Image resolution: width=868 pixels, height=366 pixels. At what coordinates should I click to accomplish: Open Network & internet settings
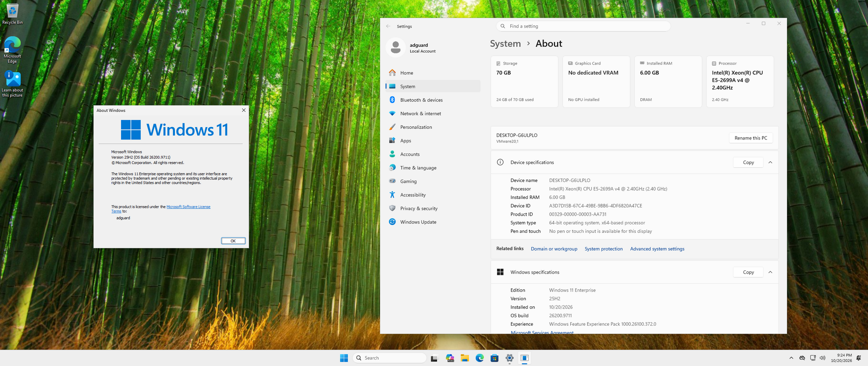click(433, 114)
